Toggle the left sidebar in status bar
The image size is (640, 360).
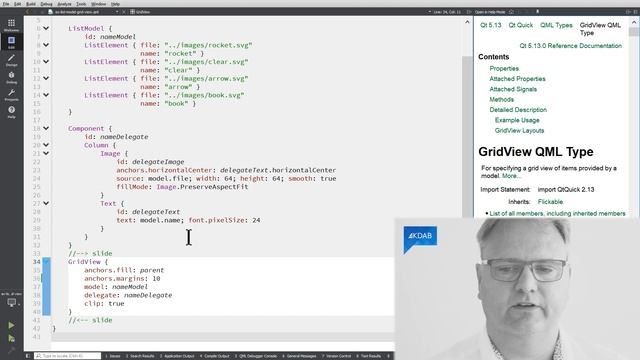click(28, 356)
